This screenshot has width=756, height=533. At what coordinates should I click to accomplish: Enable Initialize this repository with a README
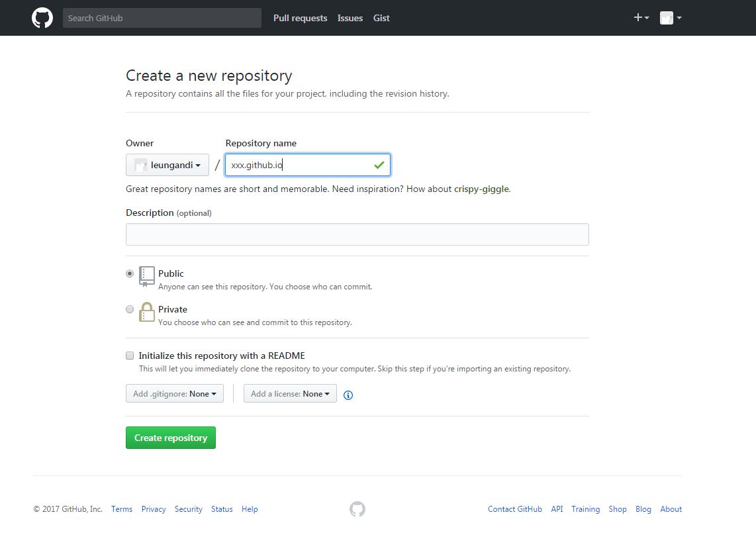(x=130, y=356)
